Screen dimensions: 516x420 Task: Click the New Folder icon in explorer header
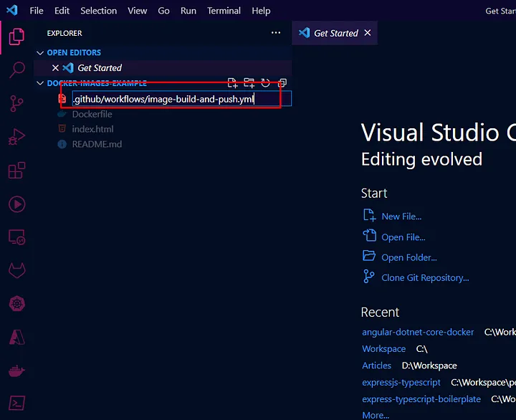point(249,83)
